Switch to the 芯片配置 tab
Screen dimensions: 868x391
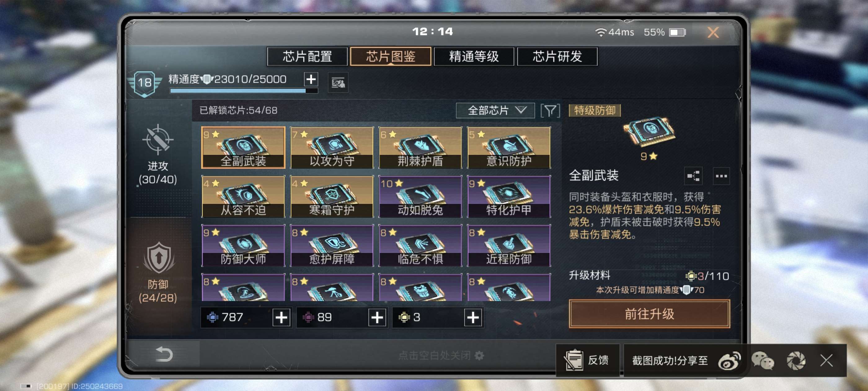pyautogui.click(x=307, y=56)
